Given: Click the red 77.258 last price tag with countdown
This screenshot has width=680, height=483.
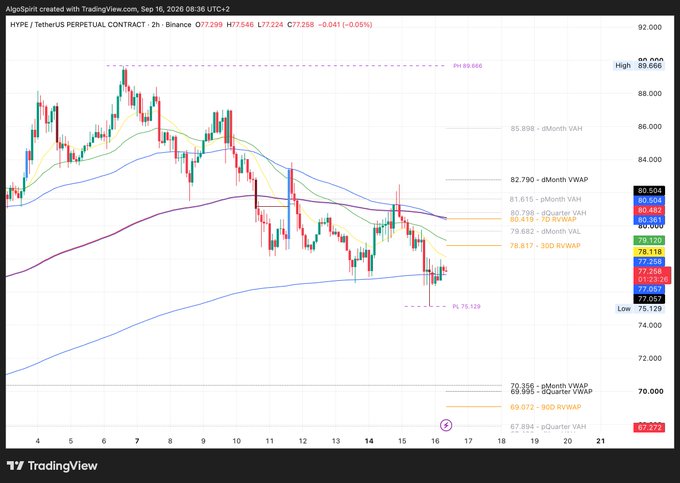Looking at the screenshot, I should [x=653, y=275].
